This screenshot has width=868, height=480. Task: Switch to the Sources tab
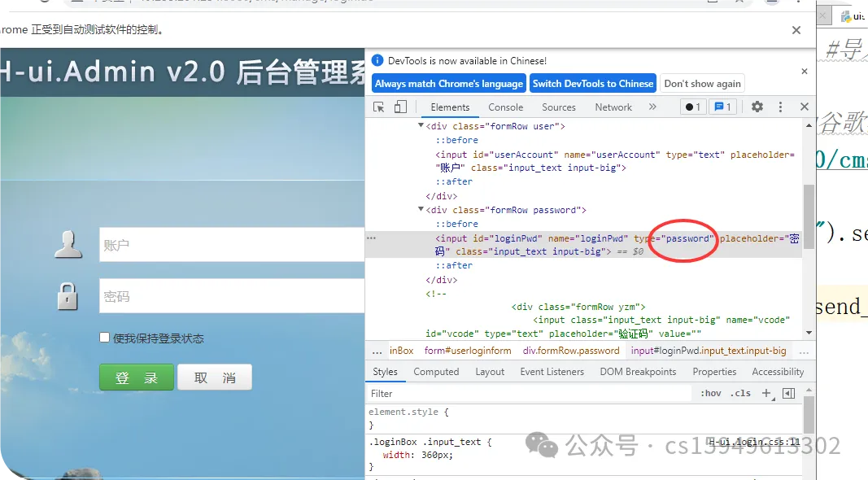(559, 107)
